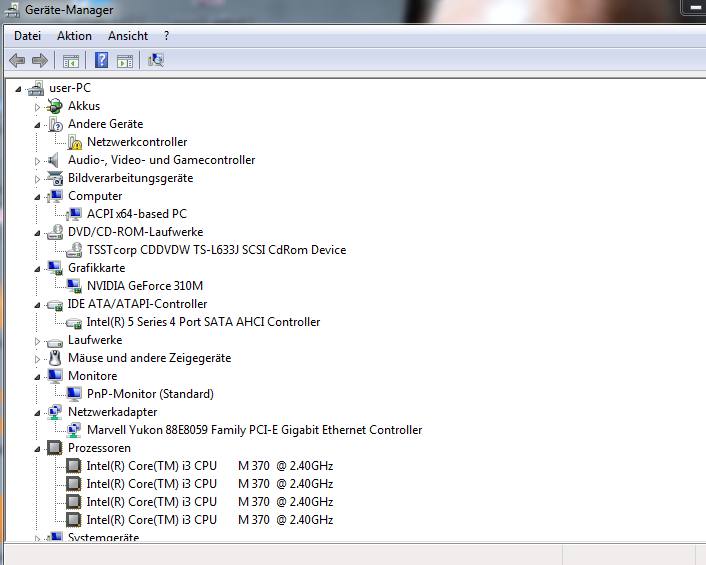The width and height of the screenshot is (706, 565).
Task: Click the DVD/CD-ROM-Laufwerke drive icon
Action: (55, 232)
